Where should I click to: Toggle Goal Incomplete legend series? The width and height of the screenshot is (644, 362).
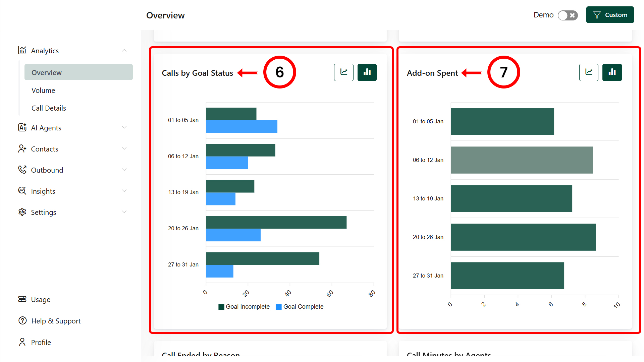pyautogui.click(x=244, y=307)
